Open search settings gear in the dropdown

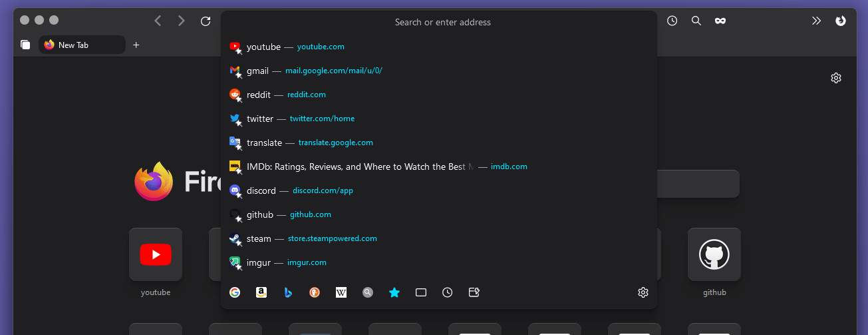pos(643,292)
